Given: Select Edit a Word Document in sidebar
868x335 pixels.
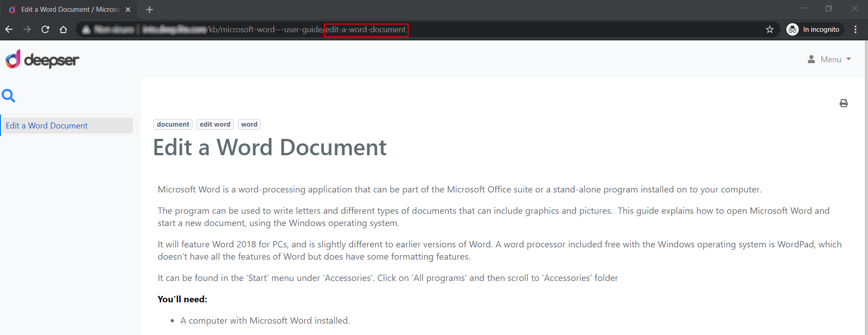Looking at the screenshot, I should 67,126.
